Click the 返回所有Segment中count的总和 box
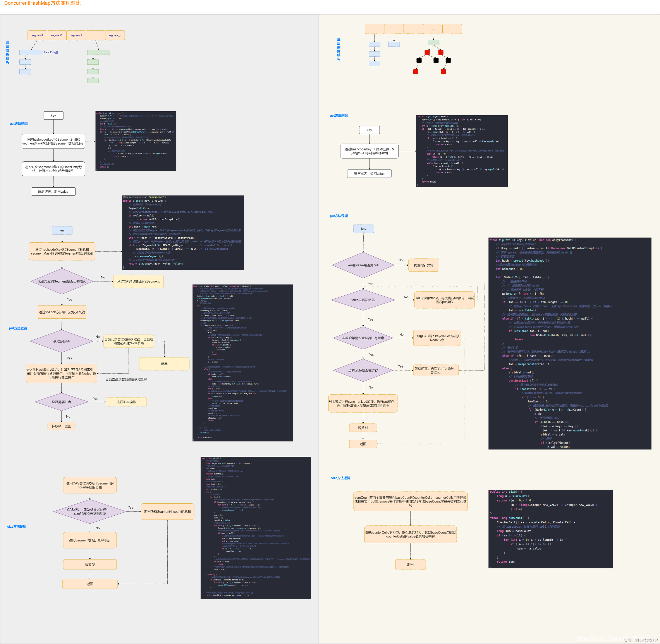Screen dimensions: 660x644 tap(167, 511)
